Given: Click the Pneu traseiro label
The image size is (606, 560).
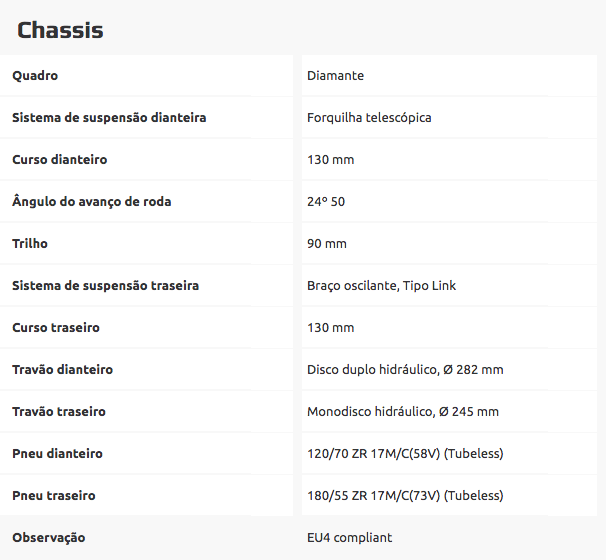Looking at the screenshot, I should [x=54, y=496].
